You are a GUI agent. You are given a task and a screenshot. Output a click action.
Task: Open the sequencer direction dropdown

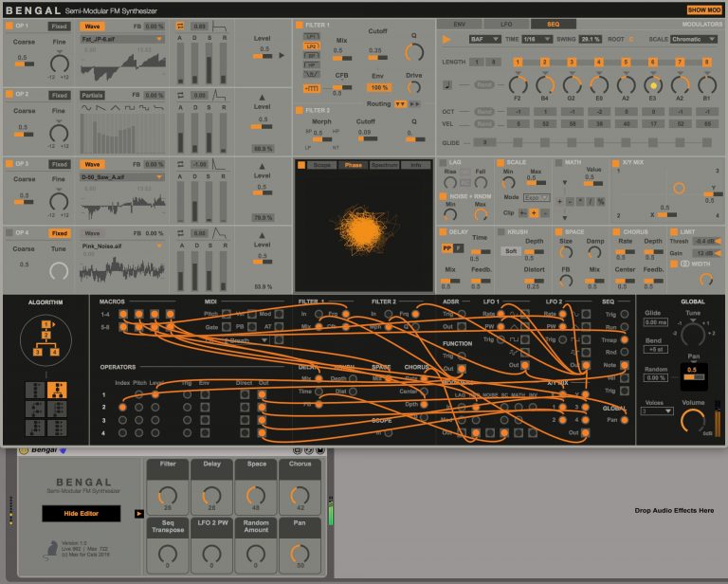click(484, 40)
